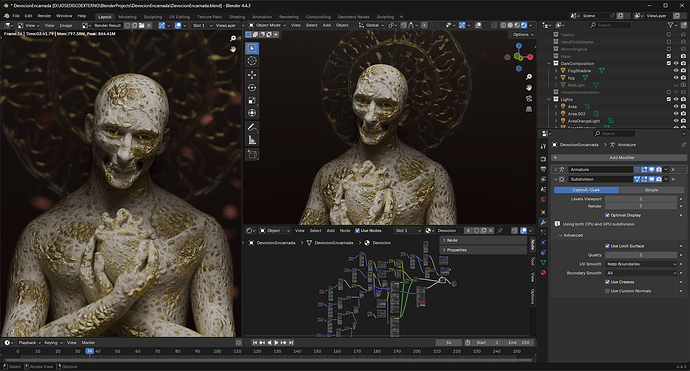Switch perspective/orthographic grid icon in viewport

[529, 109]
